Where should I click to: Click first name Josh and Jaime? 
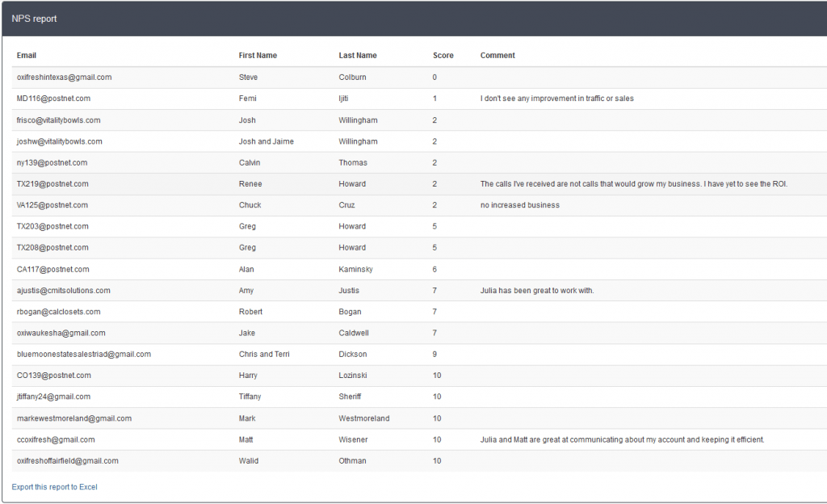(266, 141)
